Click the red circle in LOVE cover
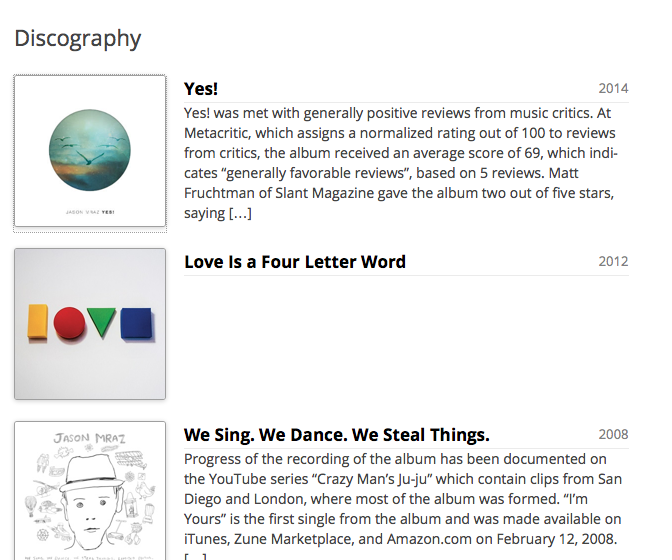The width and height of the screenshot is (672, 560). [x=69, y=323]
